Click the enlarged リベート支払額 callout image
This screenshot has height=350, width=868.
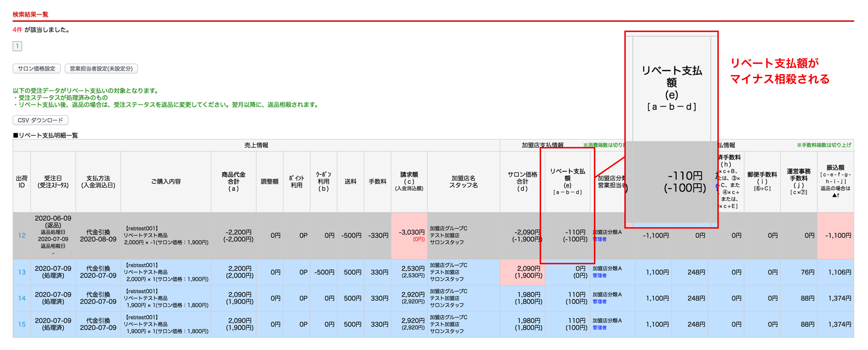[671, 129]
